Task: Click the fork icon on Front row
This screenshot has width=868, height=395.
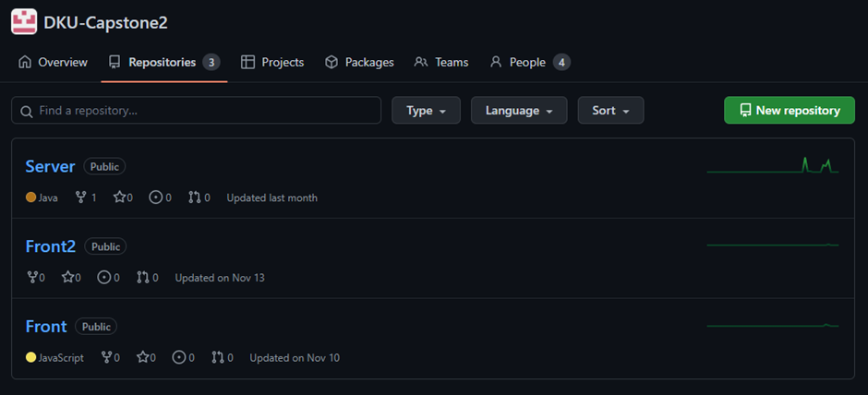Action: point(107,357)
